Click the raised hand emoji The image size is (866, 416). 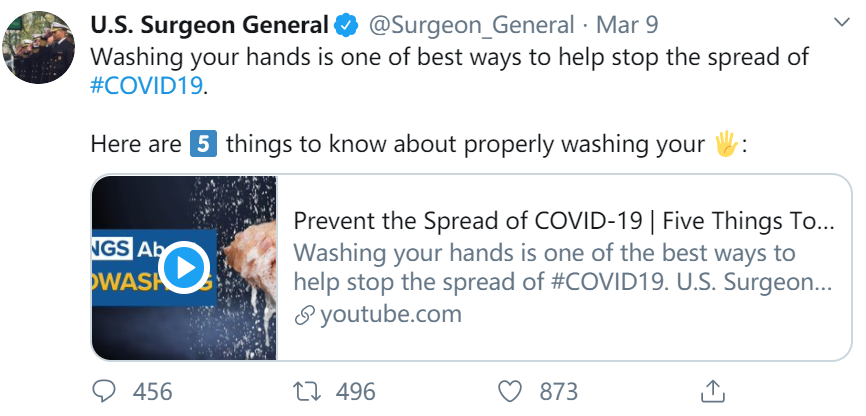727,144
